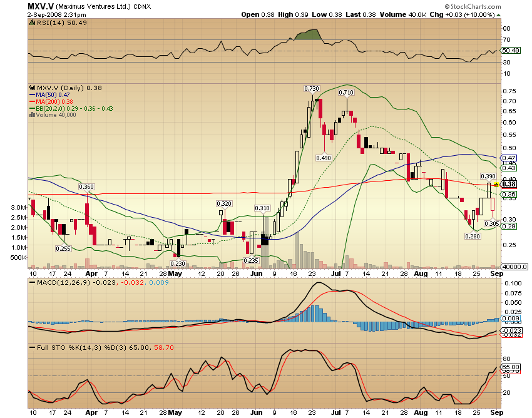The width and height of the screenshot is (532, 418).
Task: Click the StockCharts.com copyright text
Action: 473,6
